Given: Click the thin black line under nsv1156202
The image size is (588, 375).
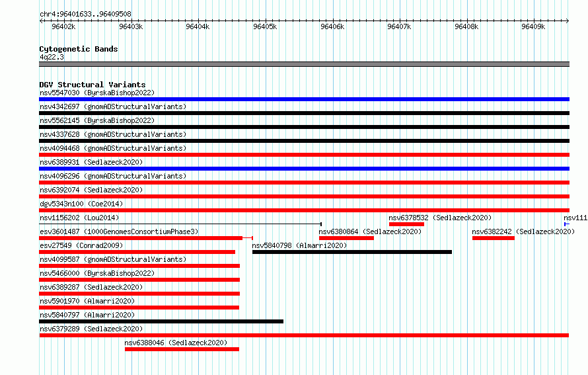Looking at the screenshot, I should (180, 224).
